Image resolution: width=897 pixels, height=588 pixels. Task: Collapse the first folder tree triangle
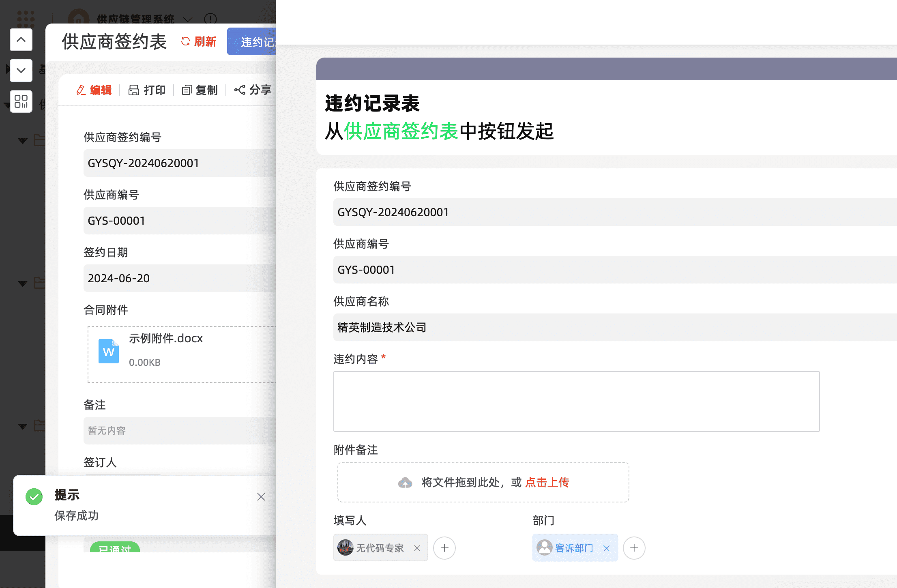click(x=23, y=141)
